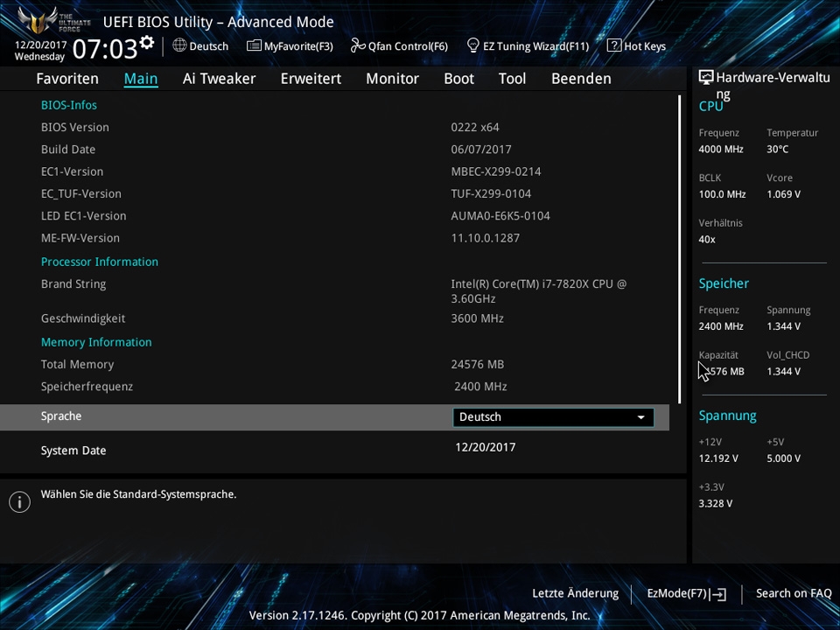This screenshot has width=840, height=630.
Task: Click the Hot Keys question mark icon
Action: tap(614, 45)
